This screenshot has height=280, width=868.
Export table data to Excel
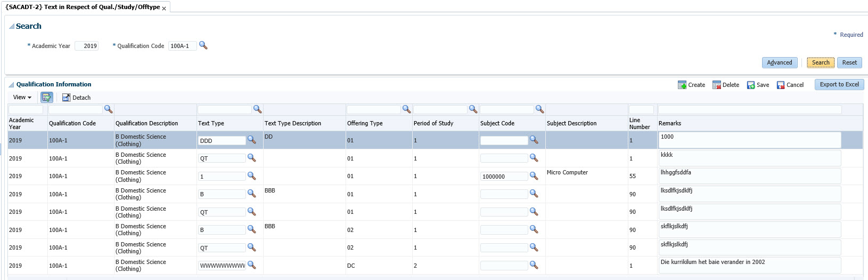pyautogui.click(x=839, y=84)
